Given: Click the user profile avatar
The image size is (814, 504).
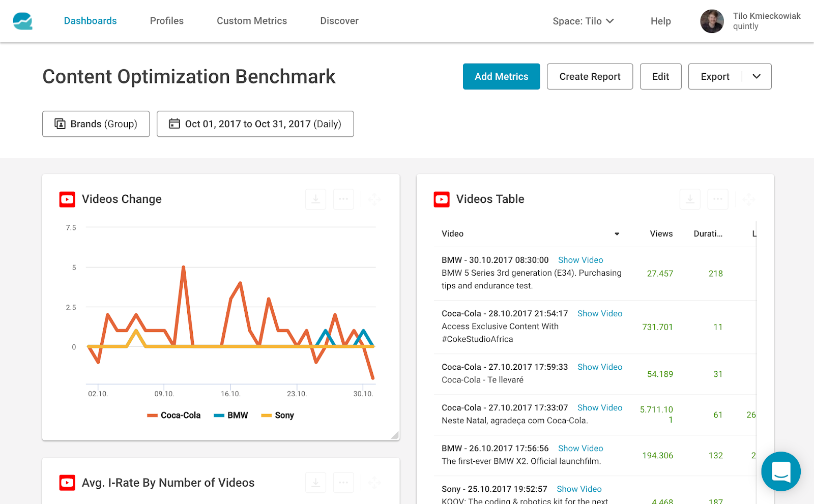Looking at the screenshot, I should coord(712,21).
